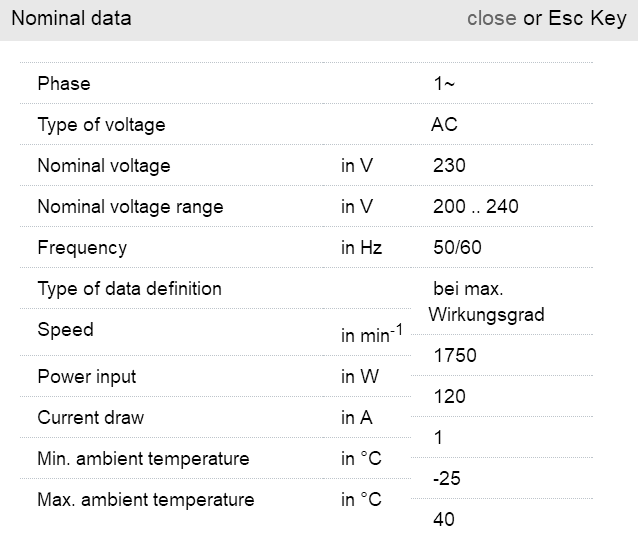Select the "Nominal voltage range" label

[130, 207]
